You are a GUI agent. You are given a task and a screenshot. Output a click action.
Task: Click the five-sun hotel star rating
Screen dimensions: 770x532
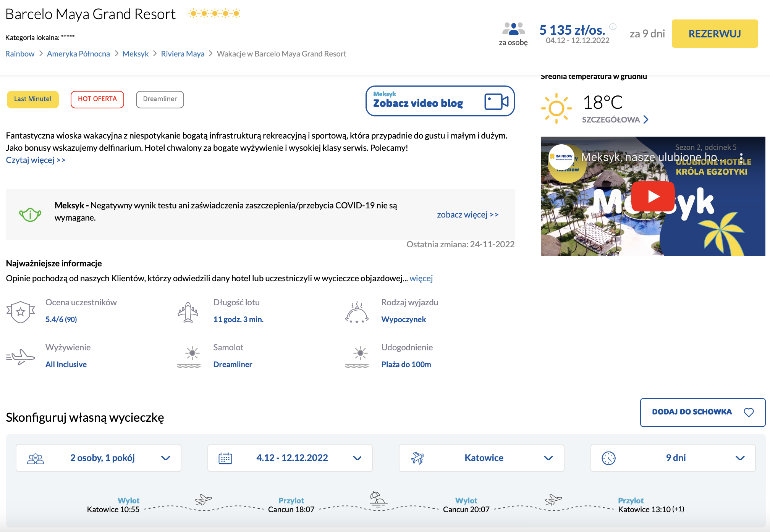click(x=215, y=14)
